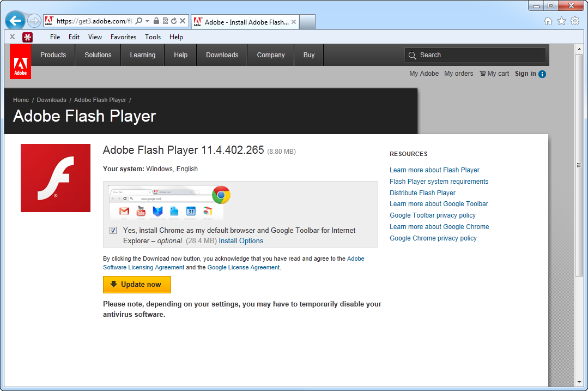Image resolution: width=588 pixels, height=391 pixels.
Task: Click the Downloads breadcrumb link
Action: click(x=51, y=100)
